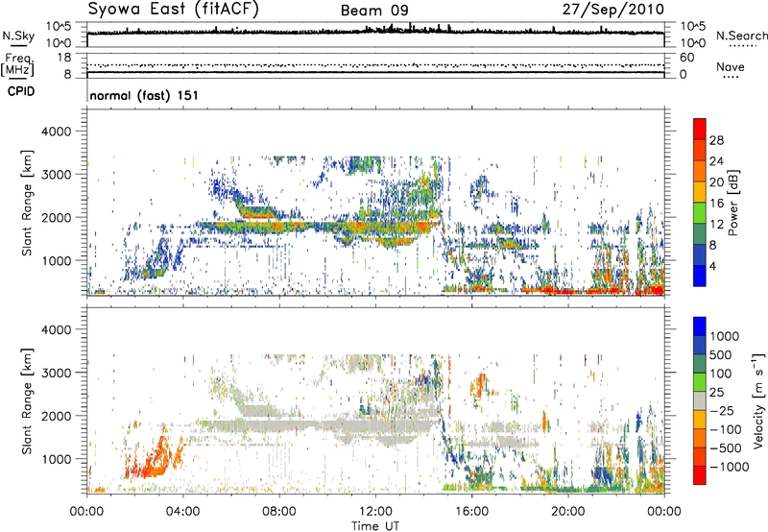Click '2000' on velocity panel range axis
Viewport: 768px width, 532px height.
[56, 416]
